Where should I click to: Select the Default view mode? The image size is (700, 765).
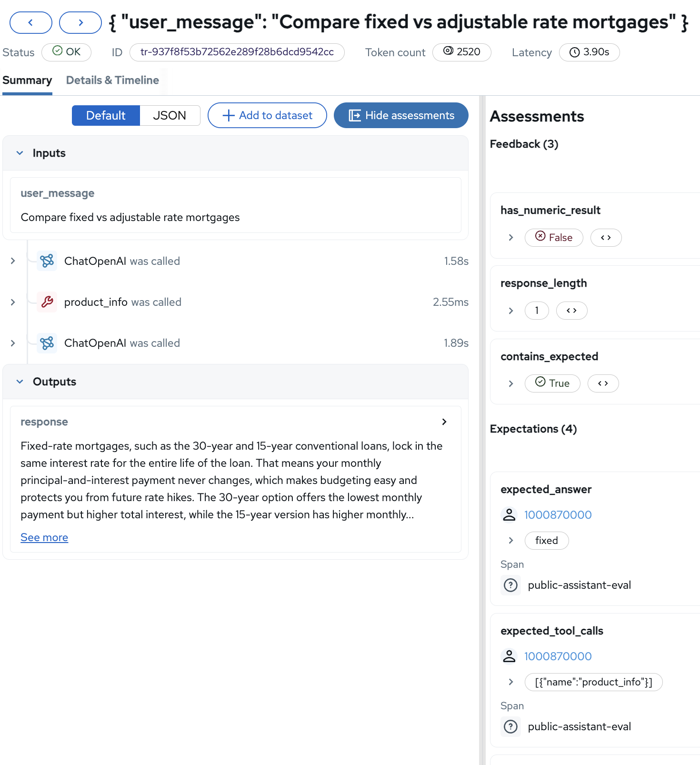coord(106,116)
